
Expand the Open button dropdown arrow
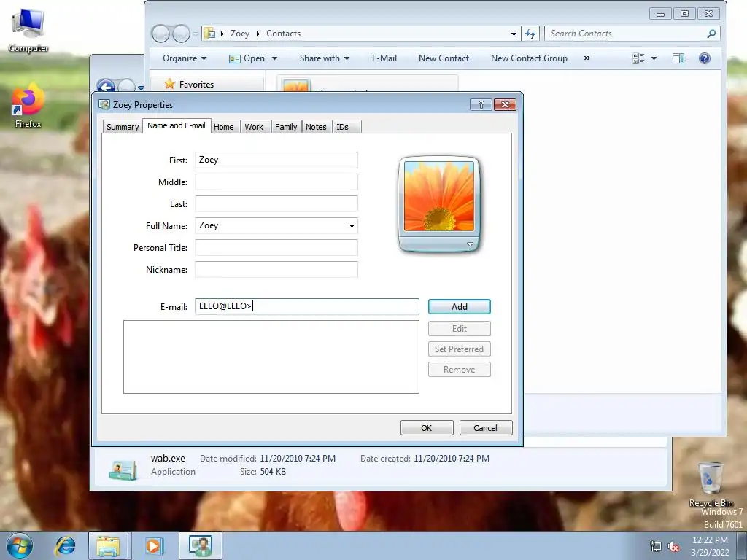pyautogui.click(x=274, y=58)
